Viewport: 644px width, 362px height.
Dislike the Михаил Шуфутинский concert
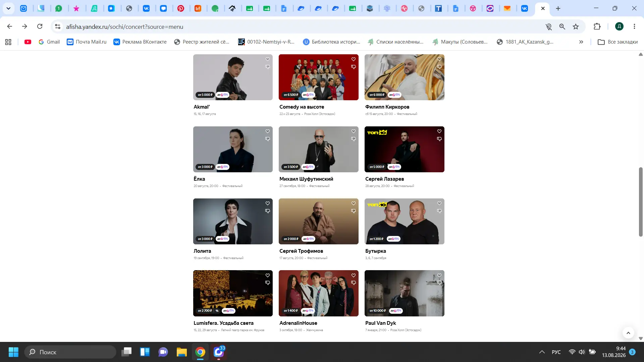pos(354,139)
